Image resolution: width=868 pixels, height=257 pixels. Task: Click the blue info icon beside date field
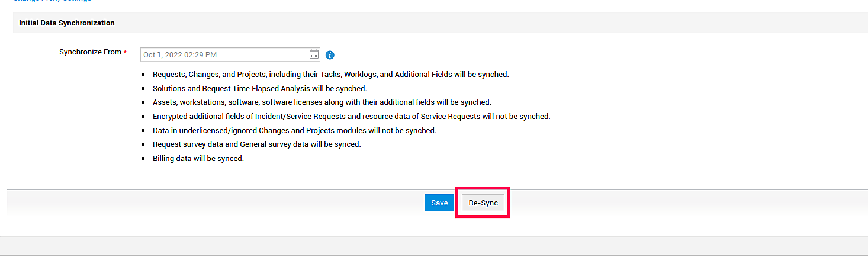pos(330,55)
